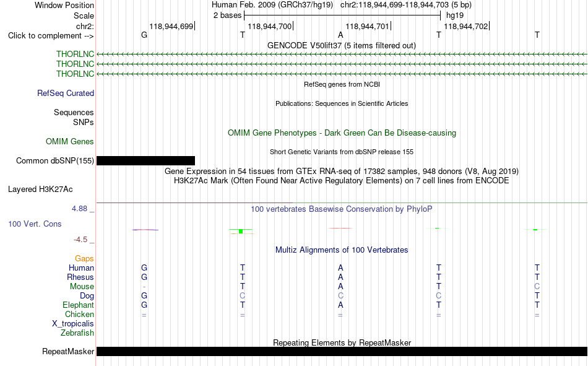Image resolution: width=588 pixels, height=366 pixels.
Task: Open the Layered H3K27Ac track label
Action: coord(40,190)
